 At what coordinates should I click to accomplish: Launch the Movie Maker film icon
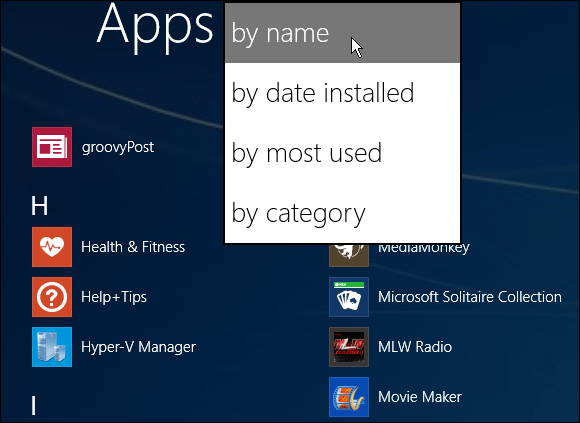tap(349, 397)
